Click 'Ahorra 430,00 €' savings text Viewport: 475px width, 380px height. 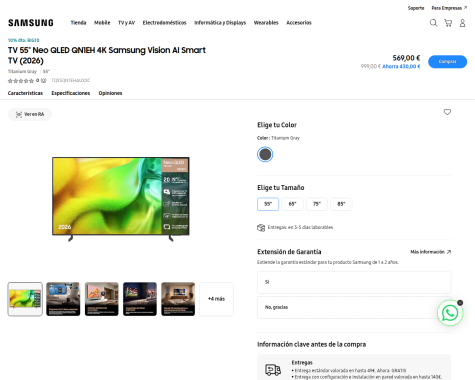coord(401,66)
